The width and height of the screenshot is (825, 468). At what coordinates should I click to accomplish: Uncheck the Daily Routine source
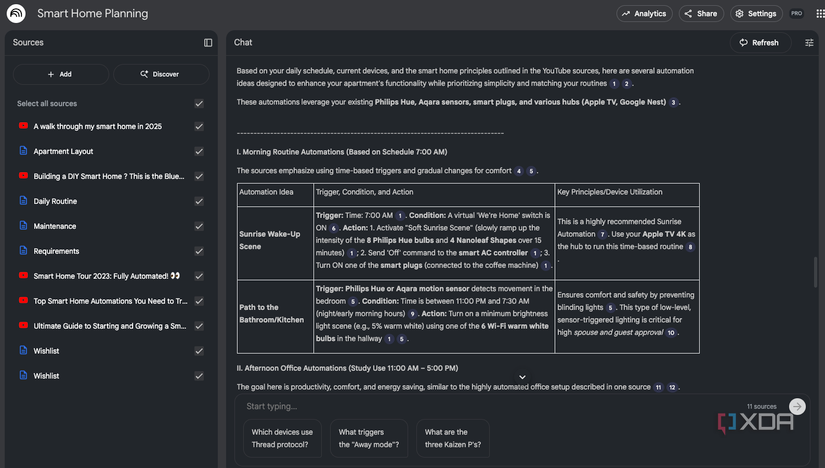point(199,201)
